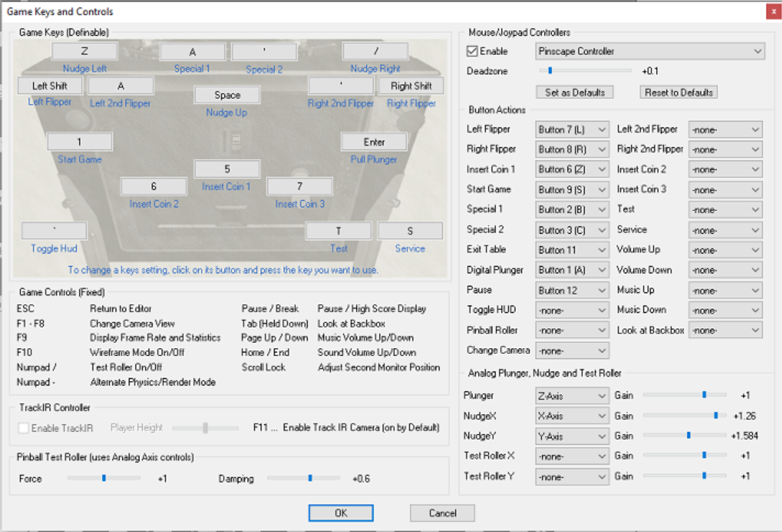782x532 pixels.
Task: Toggle the Enable controller checkbox
Action: [x=472, y=51]
